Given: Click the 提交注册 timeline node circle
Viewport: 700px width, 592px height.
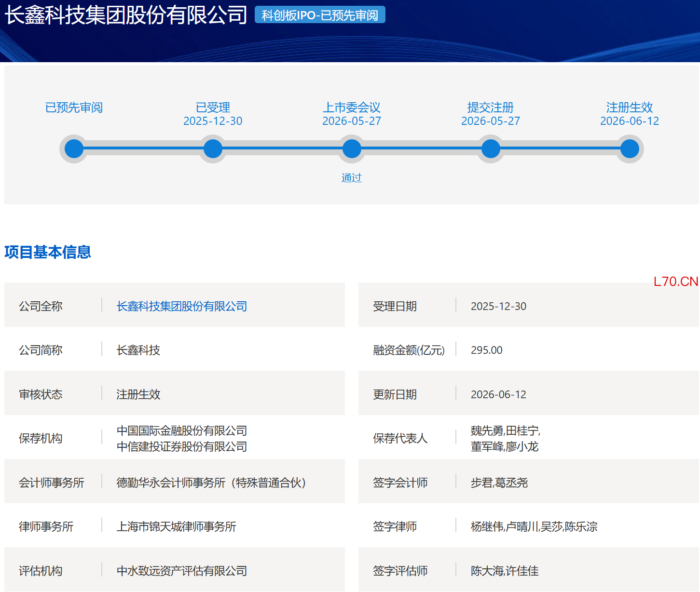Looking at the screenshot, I should [491, 149].
